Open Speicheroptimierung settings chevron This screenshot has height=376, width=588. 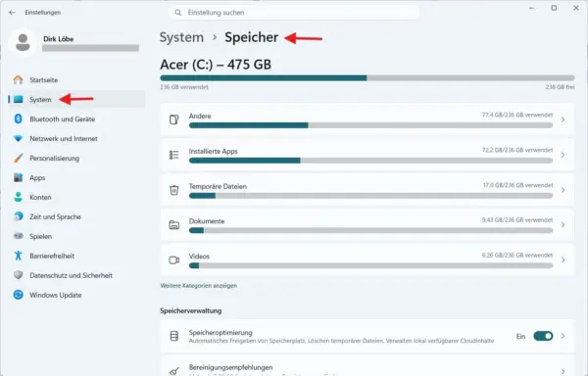[563, 336]
